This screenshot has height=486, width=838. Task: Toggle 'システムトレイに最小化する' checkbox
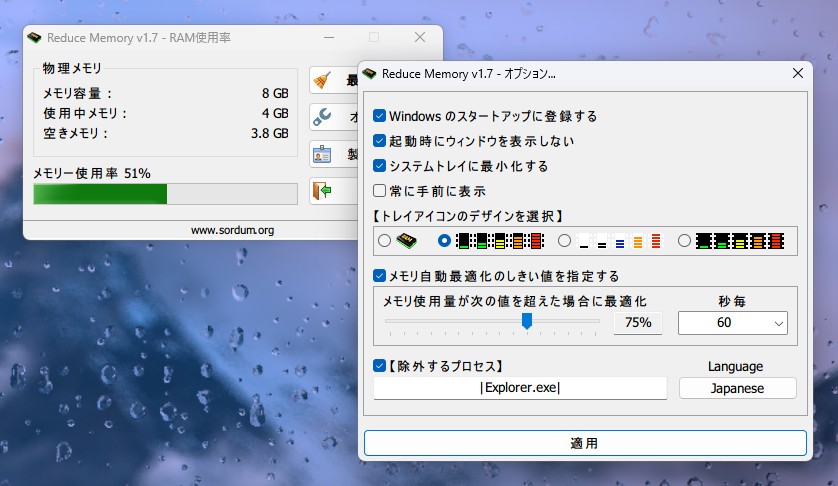[379, 166]
